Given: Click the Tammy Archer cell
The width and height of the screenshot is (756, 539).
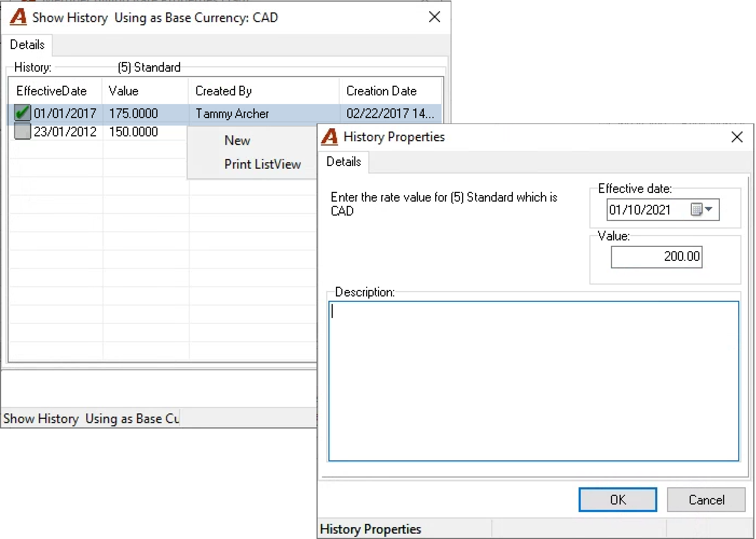Looking at the screenshot, I should coord(232,114).
